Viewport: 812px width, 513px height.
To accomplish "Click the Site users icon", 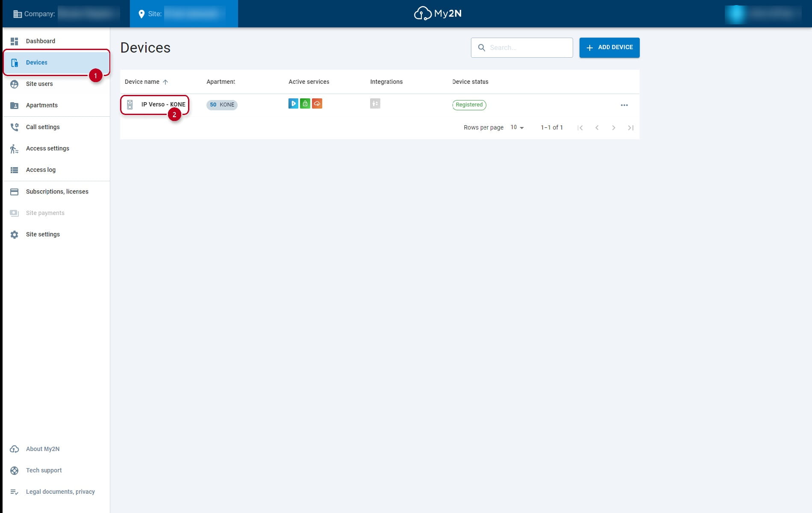I will coord(14,84).
